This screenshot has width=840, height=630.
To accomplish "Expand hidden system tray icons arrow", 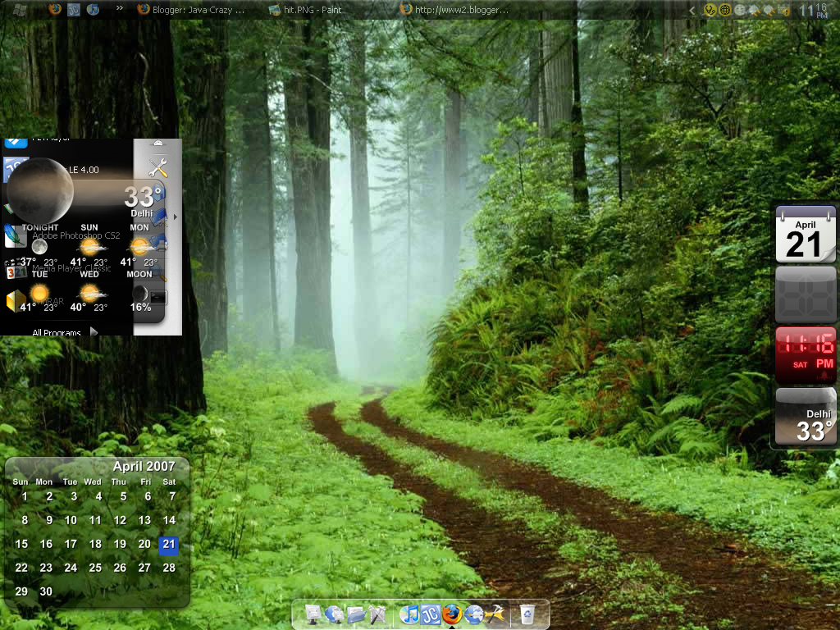I will (692, 10).
